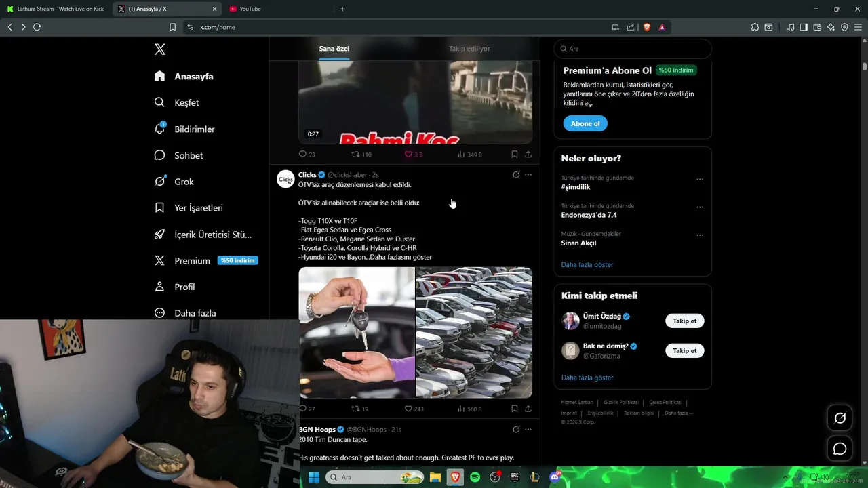Open the more menu on the Clicks post
Image resolution: width=868 pixels, height=488 pixels.
click(528, 175)
